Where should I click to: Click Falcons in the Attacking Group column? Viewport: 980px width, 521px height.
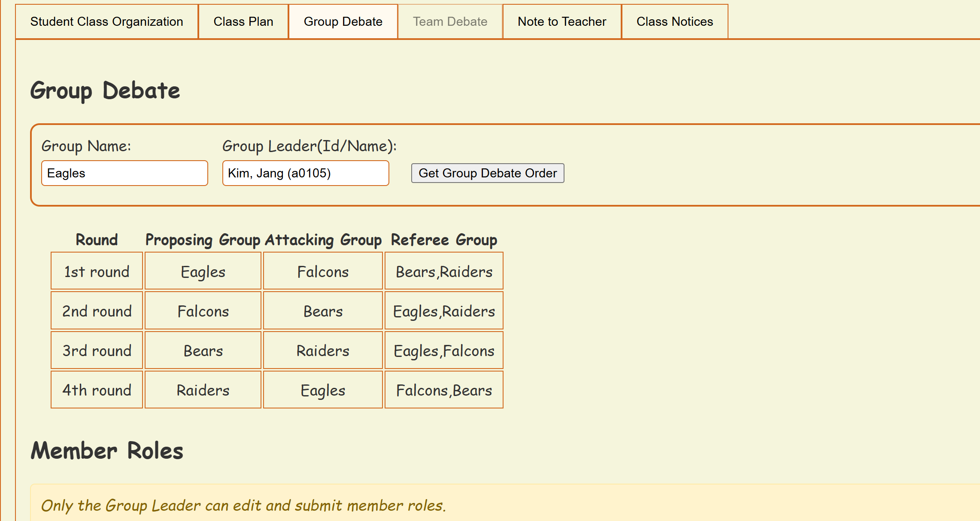click(x=323, y=271)
